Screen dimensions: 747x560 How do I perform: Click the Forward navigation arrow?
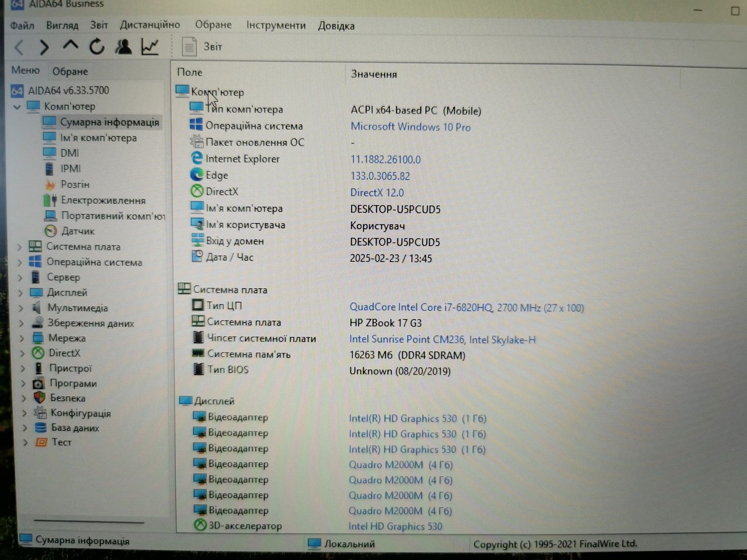pyautogui.click(x=44, y=47)
